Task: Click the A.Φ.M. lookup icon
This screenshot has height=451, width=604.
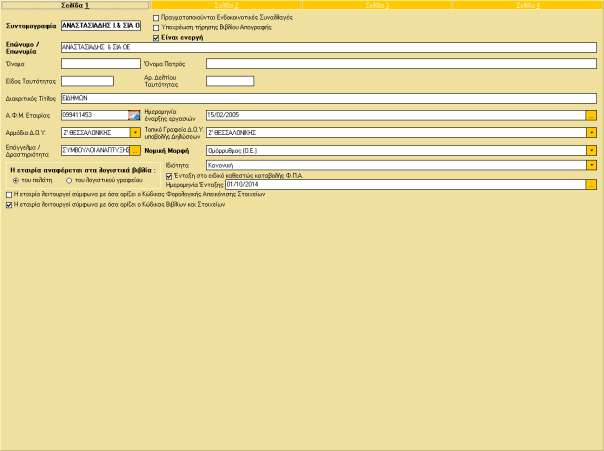Action: pos(134,115)
